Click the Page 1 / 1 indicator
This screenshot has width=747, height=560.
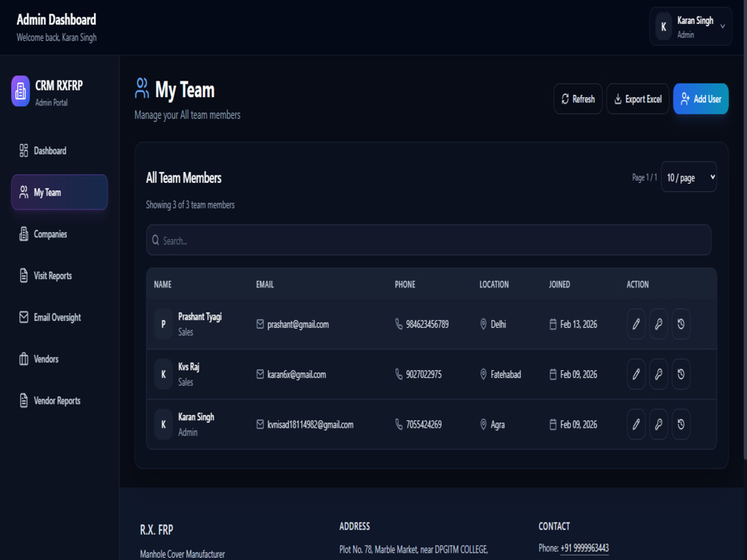click(x=645, y=177)
